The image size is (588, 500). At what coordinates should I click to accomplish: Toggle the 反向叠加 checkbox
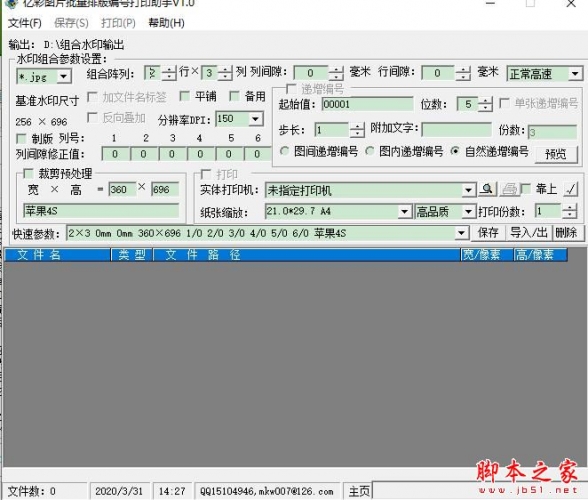point(92,117)
